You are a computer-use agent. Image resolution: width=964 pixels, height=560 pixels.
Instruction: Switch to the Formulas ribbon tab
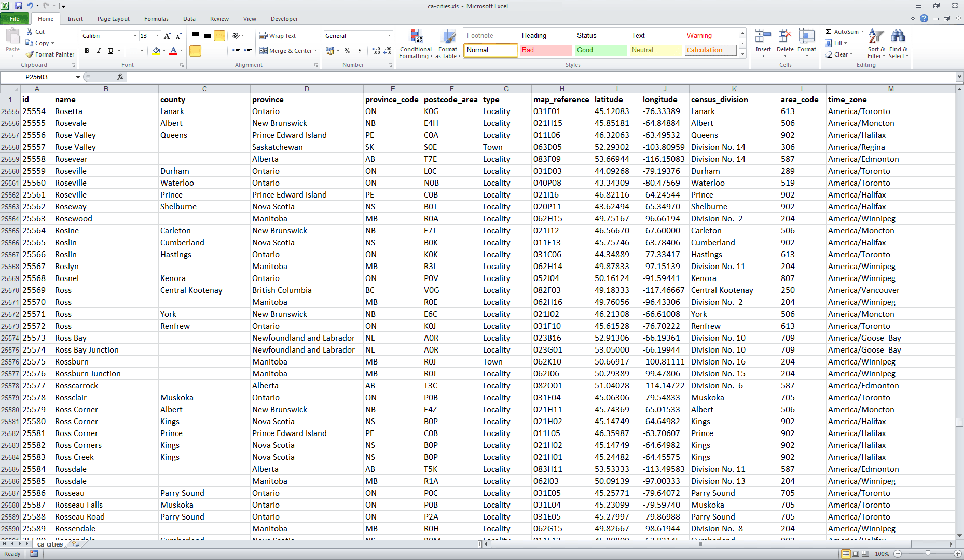156,19
